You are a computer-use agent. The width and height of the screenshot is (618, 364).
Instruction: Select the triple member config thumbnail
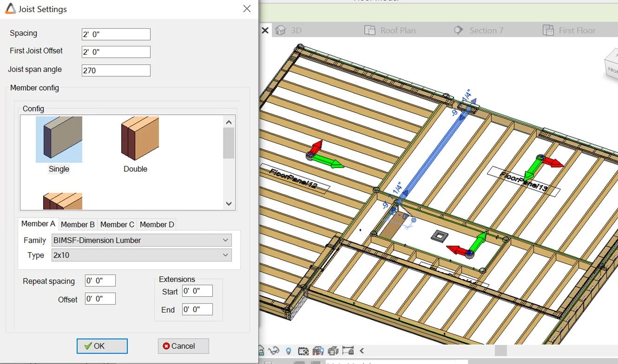click(x=63, y=201)
